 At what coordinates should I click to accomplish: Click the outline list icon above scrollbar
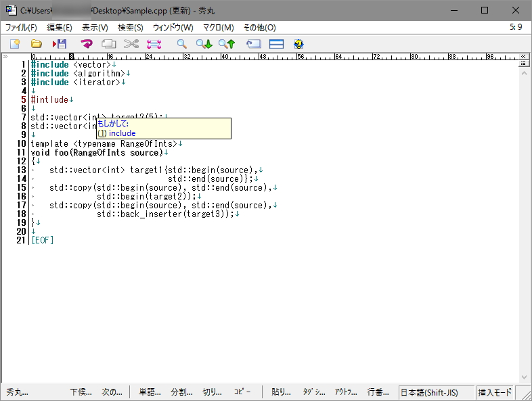523,64
